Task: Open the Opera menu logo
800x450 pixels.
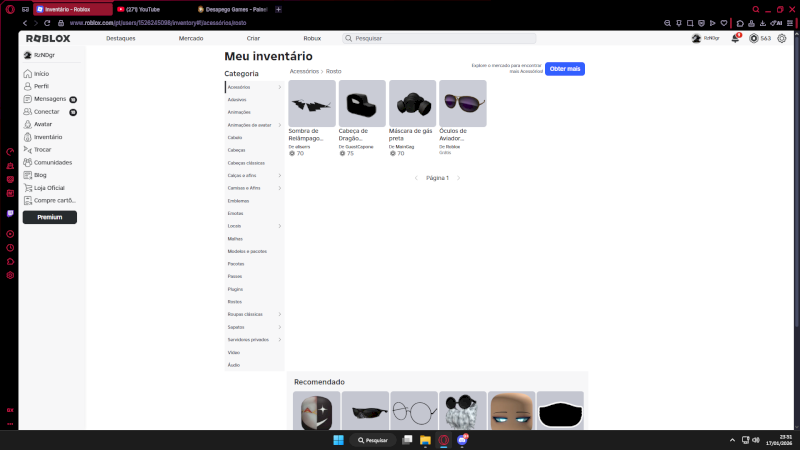Action: pyautogui.click(x=10, y=9)
